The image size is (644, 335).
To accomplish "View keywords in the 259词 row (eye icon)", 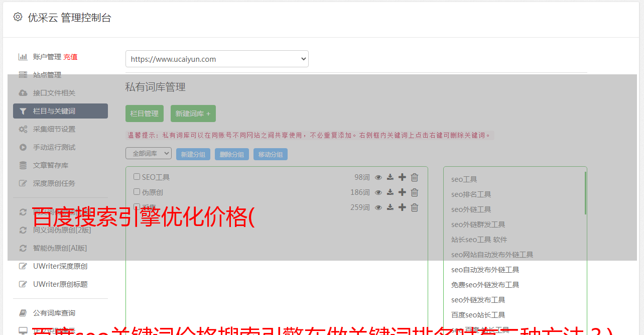I will pyautogui.click(x=378, y=207).
